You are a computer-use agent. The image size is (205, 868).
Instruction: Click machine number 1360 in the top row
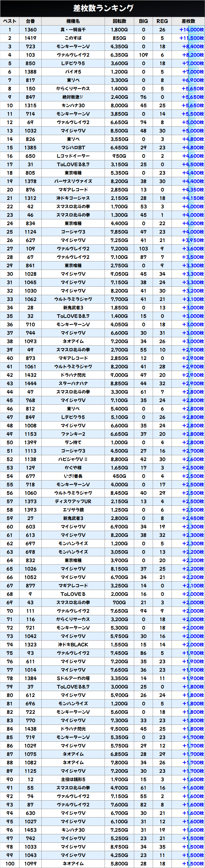pyautogui.click(x=30, y=30)
